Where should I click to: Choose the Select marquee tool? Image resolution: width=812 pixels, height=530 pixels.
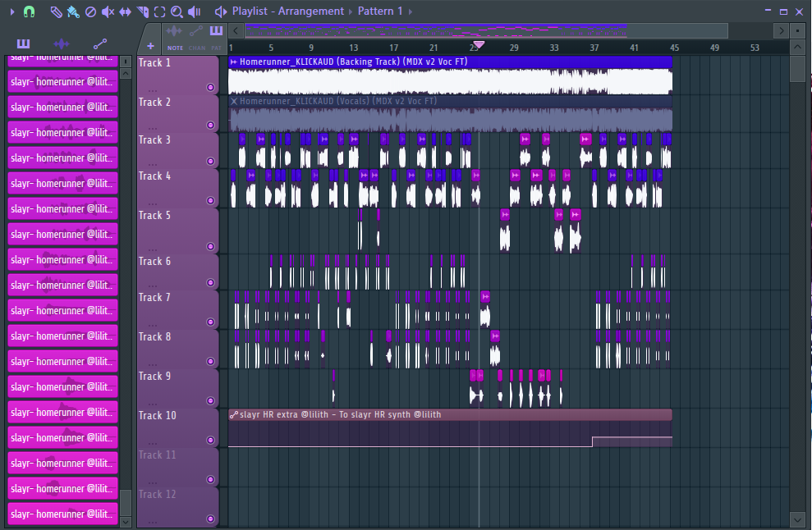(159, 11)
